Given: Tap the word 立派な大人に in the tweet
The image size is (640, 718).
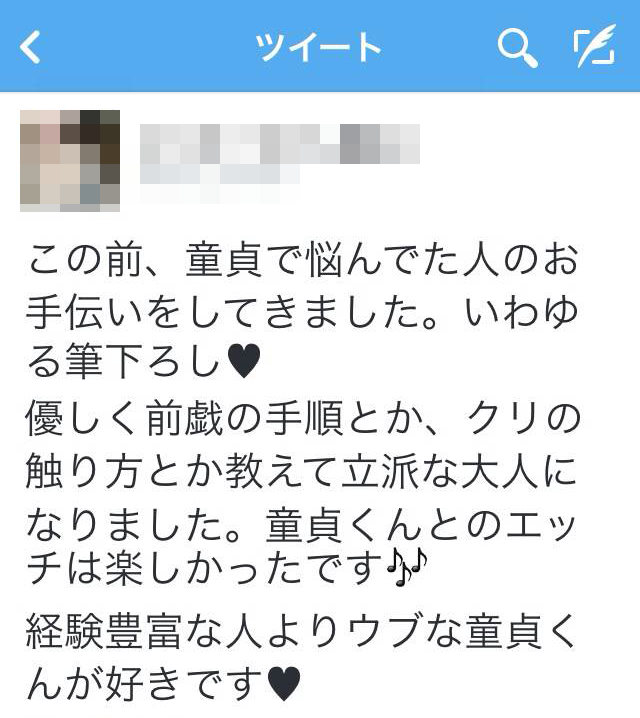Looking at the screenshot, I should click(460, 471).
